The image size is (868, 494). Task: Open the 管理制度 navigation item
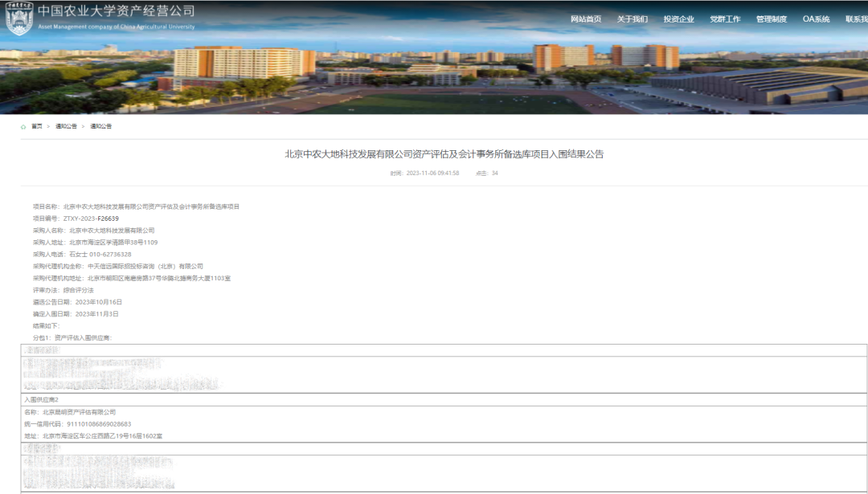(x=772, y=19)
